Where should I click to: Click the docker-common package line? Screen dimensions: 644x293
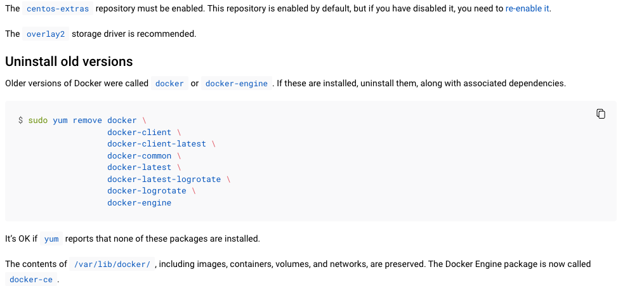[139, 156]
